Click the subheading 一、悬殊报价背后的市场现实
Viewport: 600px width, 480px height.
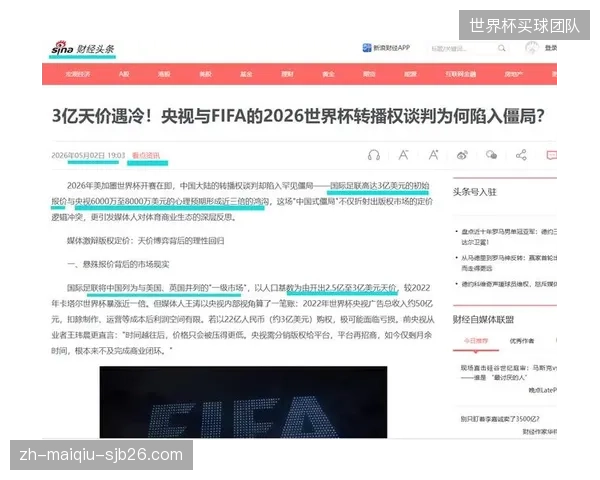(118, 264)
